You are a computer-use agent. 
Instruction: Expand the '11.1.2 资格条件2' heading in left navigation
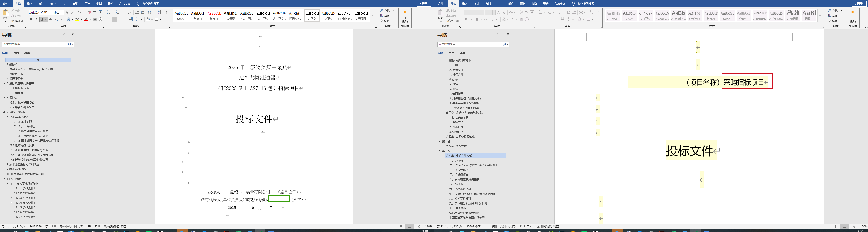click(x=12, y=193)
